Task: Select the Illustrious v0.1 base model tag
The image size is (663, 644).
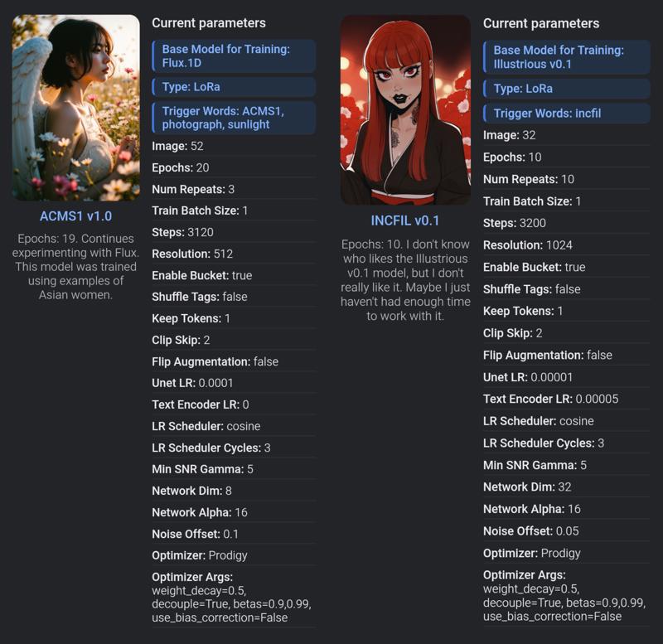Action: 566,57
